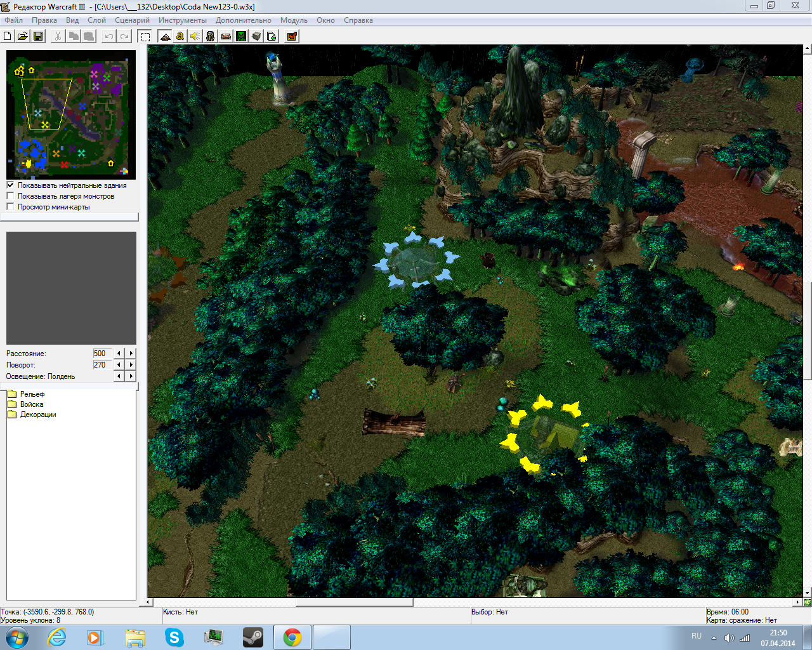Undo the last action via toolbar arrow
The height and width of the screenshot is (650, 812).
point(109,36)
